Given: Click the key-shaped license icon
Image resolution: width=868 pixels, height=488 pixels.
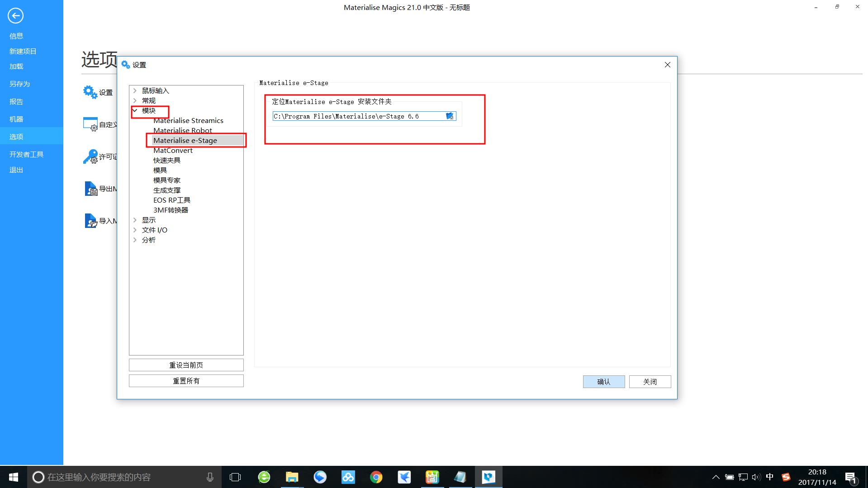Looking at the screenshot, I should click(90, 156).
